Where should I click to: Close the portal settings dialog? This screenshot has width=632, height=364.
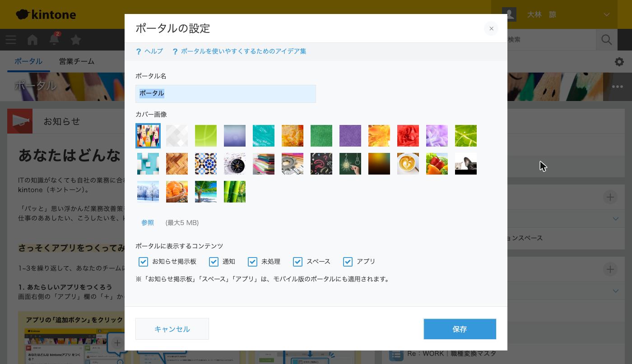point(491,28)
